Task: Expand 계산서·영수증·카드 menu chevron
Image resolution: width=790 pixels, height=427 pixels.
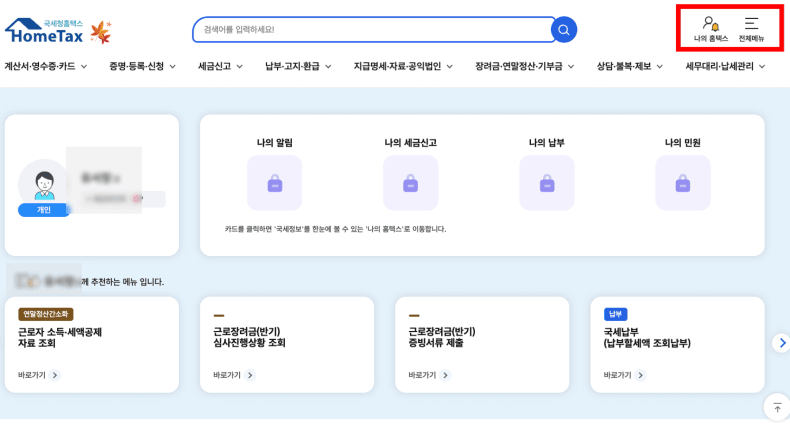Action: pyautogui.click(x=84, y=66)
